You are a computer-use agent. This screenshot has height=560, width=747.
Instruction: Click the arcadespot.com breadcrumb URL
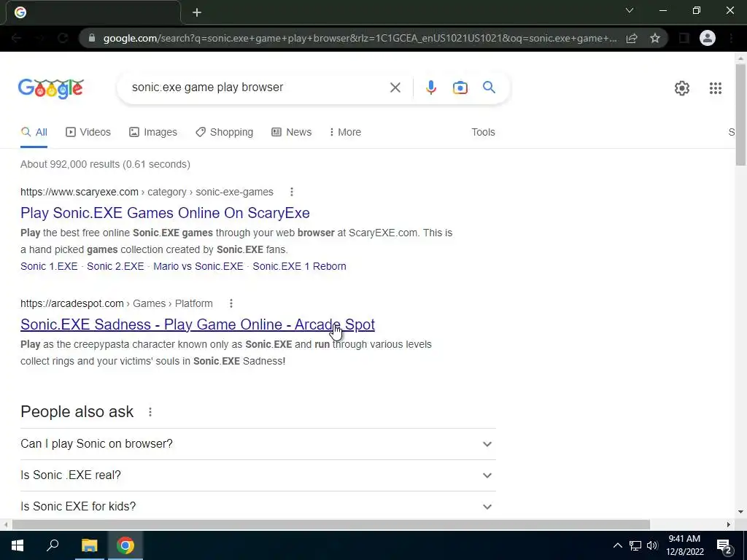pyautogui.click(x=116, y=303)
